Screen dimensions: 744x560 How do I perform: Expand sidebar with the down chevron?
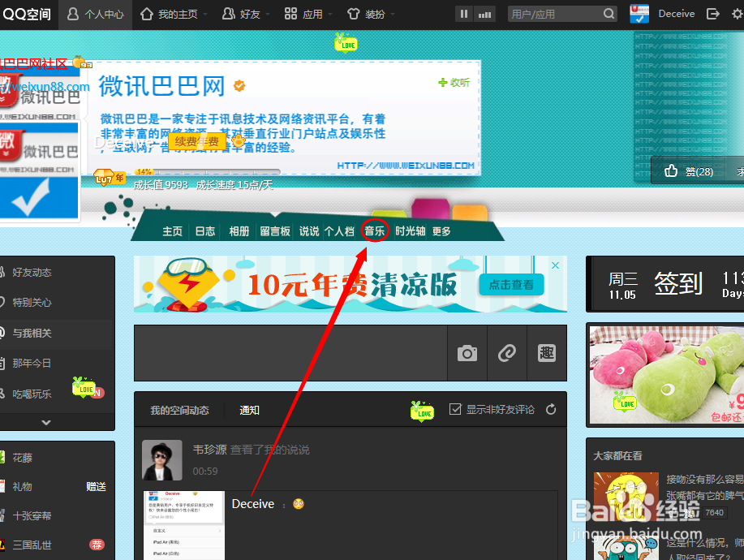(46, 422)
